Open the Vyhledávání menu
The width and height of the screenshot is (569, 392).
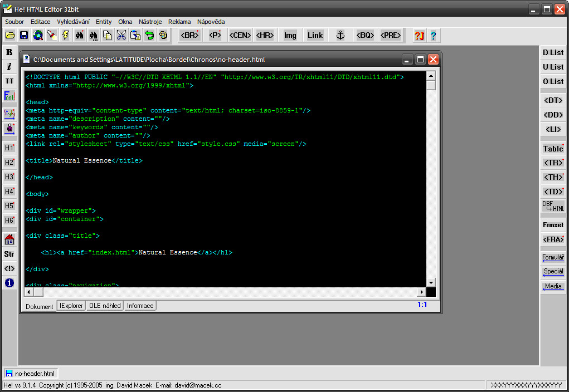[73, 22]
